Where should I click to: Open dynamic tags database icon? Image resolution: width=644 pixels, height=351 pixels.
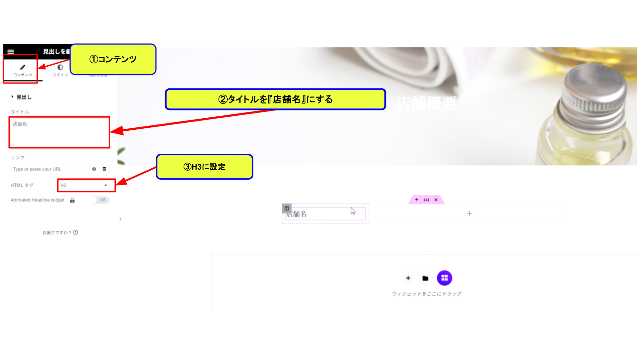104,169
